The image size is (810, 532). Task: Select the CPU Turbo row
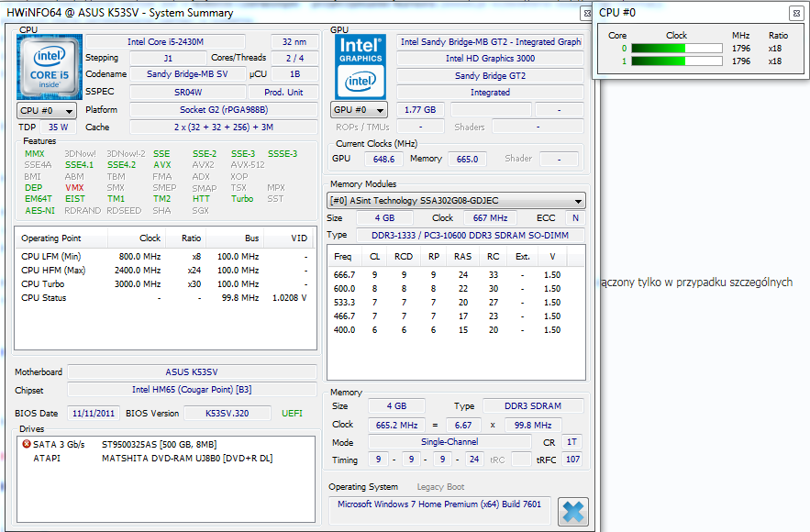(165, 283)
